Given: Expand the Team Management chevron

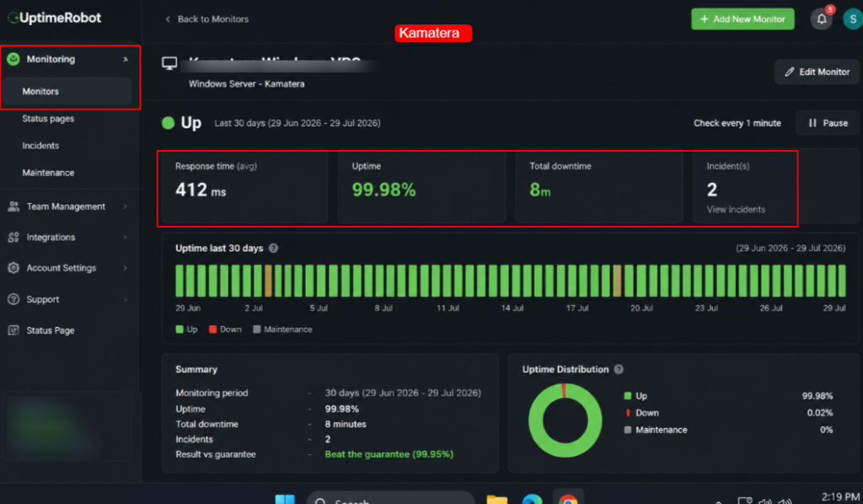Looking at the screenshot, I should coord(126,206).
